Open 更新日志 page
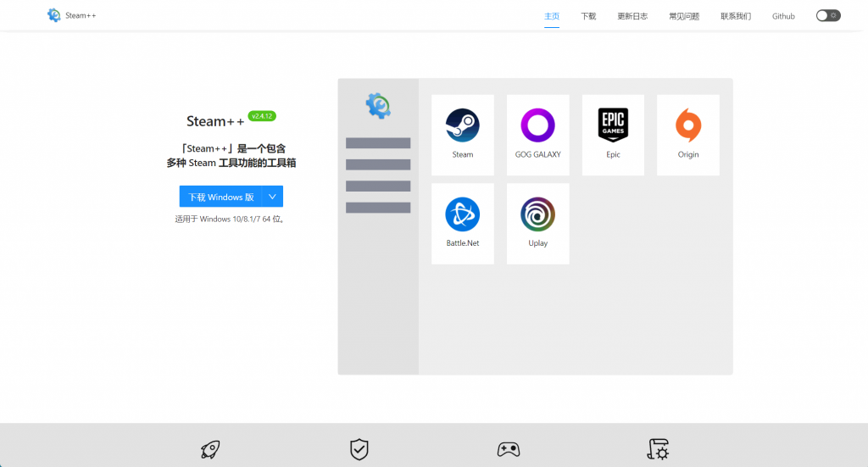 [x=632, y=16]
